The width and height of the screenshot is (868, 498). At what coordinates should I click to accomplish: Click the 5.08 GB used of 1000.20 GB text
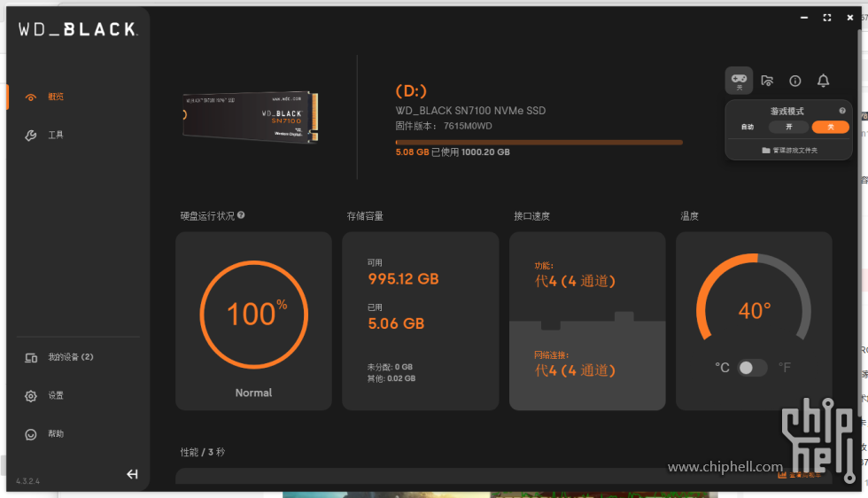pyautogui.click(x=453, y=152)
